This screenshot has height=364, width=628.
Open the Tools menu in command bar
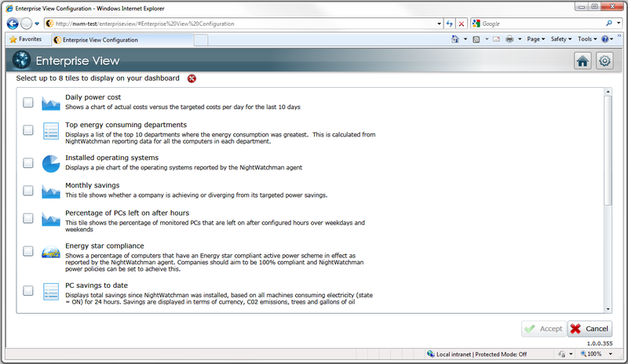click(587, 39)
